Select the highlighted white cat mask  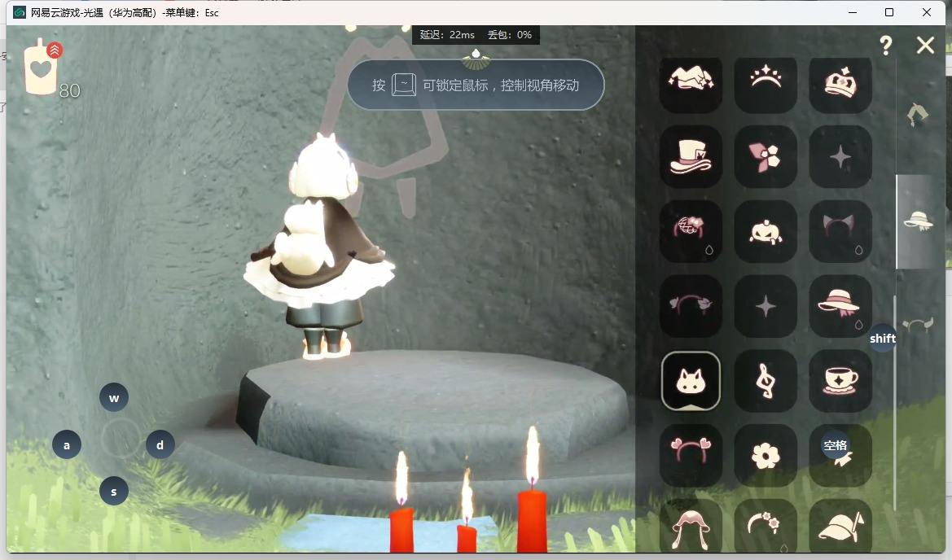(691, 381)
